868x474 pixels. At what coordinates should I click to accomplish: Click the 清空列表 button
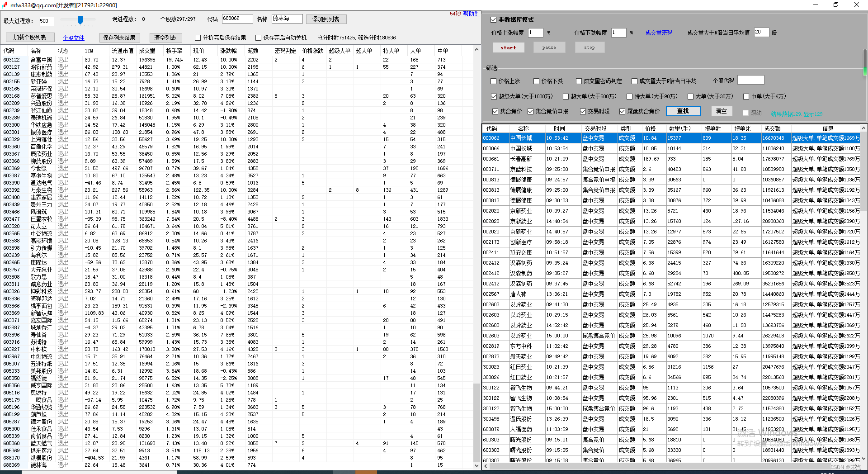165,38
